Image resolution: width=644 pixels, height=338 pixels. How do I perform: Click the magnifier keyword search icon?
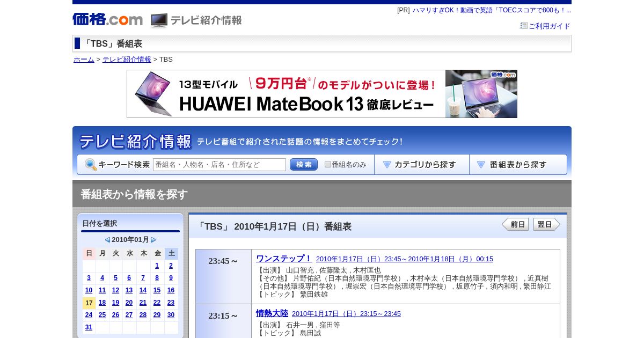[x=91, y=165]
